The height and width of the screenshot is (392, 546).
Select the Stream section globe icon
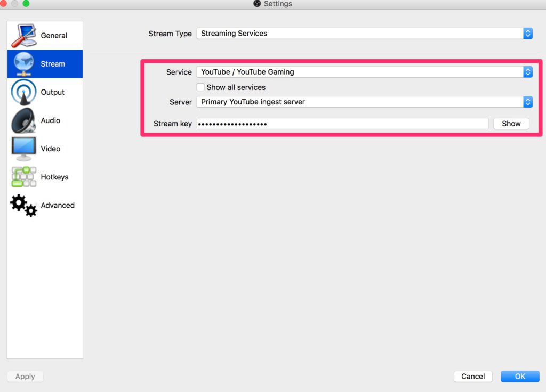point(23,64)
